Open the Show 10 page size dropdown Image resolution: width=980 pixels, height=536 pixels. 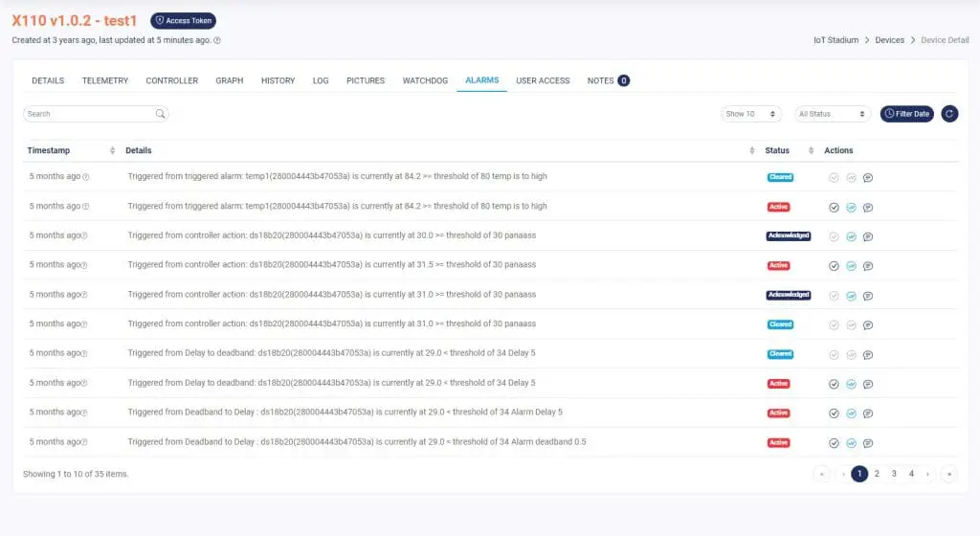(x=751, y=114)
